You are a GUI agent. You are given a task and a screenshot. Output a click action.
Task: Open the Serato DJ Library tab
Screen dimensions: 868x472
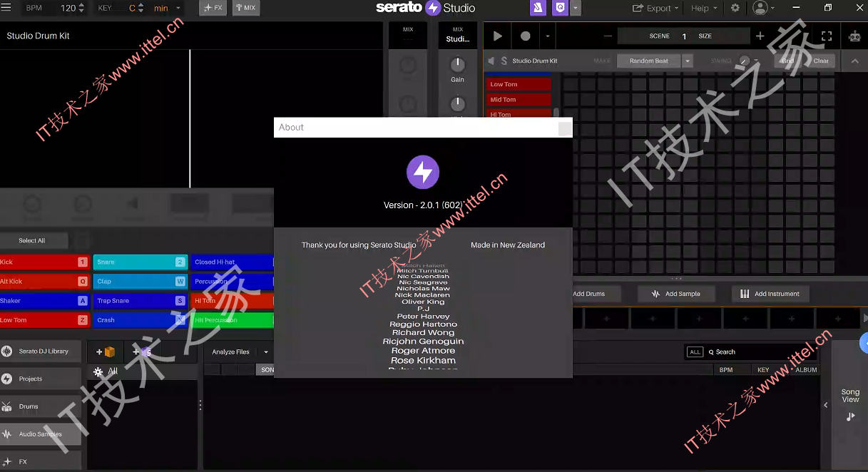tap(40, 352)
